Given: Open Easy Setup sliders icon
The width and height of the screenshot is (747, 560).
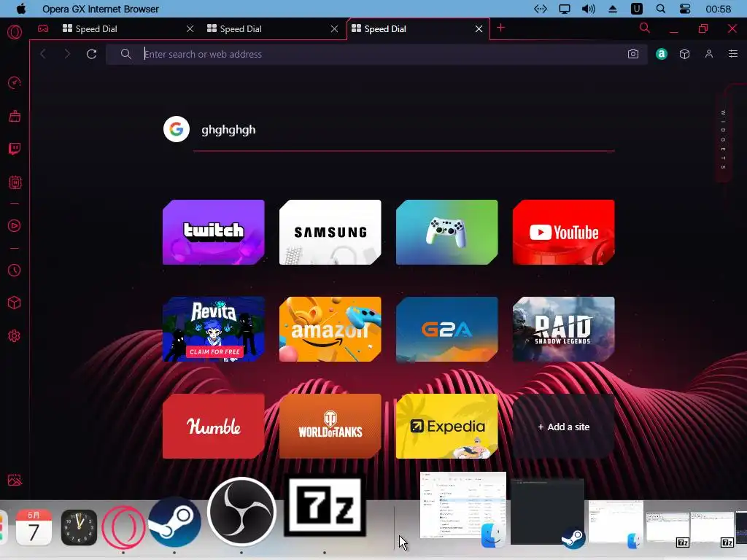Looking at the screenshot, I should click(733, 54).
